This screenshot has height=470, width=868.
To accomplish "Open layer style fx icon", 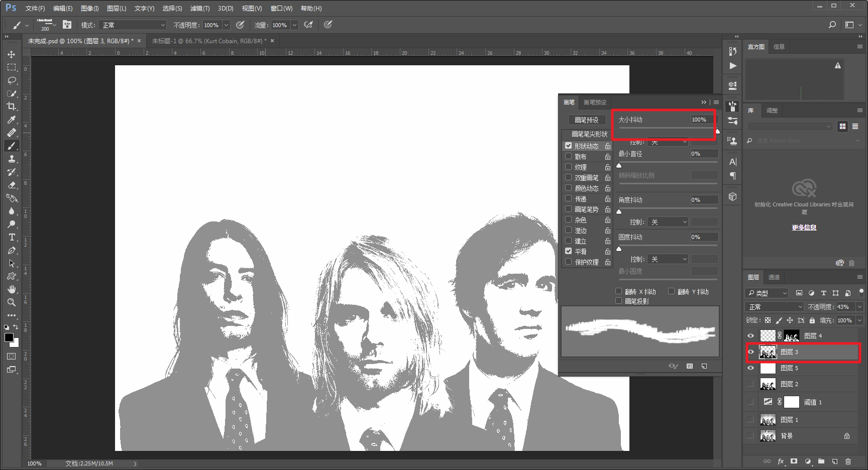I will (781, 461).
